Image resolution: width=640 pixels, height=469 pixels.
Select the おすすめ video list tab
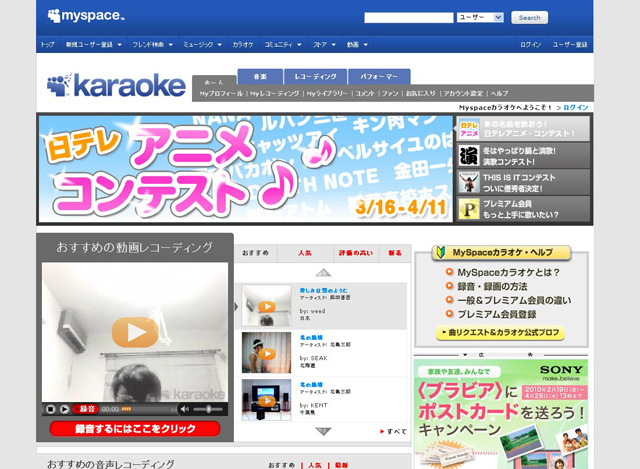(256, 253)
